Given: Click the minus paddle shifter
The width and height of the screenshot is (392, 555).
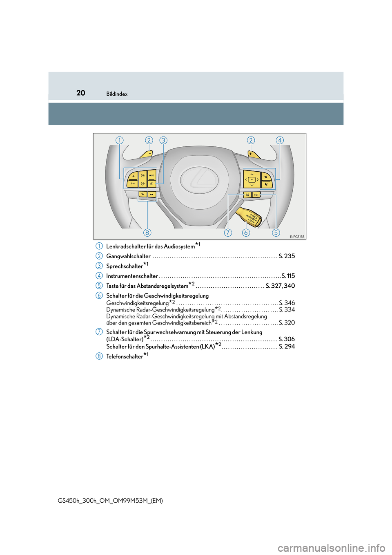Looking at the screenshot, I should (147, 154).
